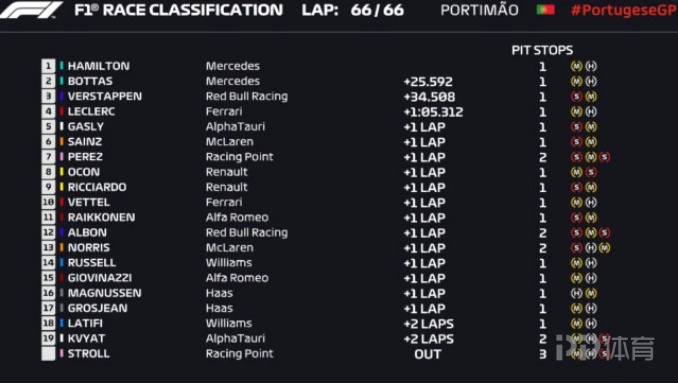
Task: Click Bottas's gap time +25.592
Action: (x=428, y=81)
